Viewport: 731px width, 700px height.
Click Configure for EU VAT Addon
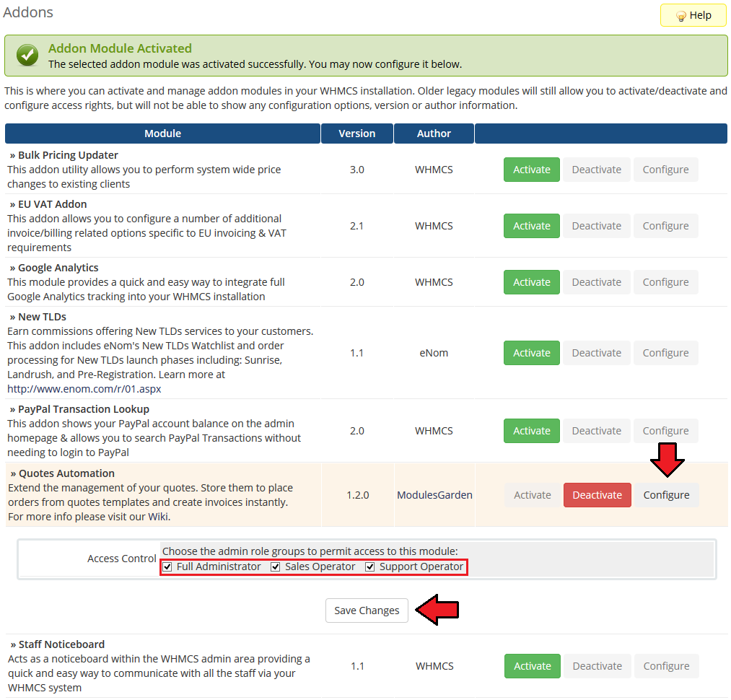[x=665, y=226]
